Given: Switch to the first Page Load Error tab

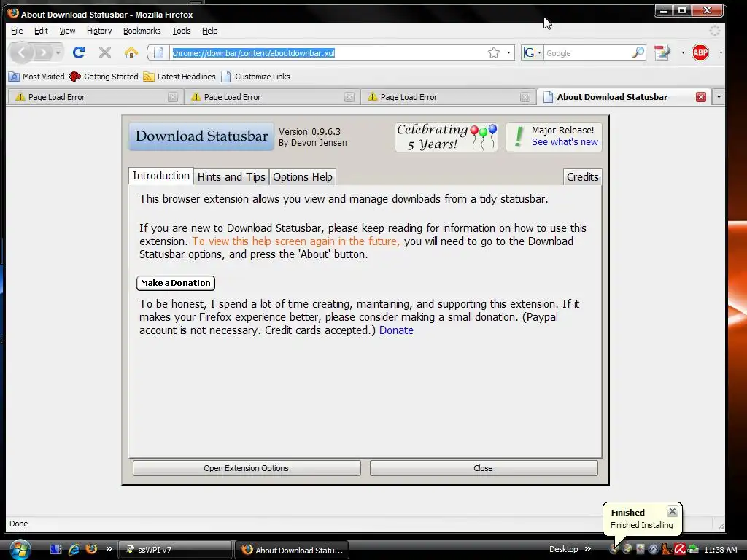Looking at the screenshot, I should 94,97.
